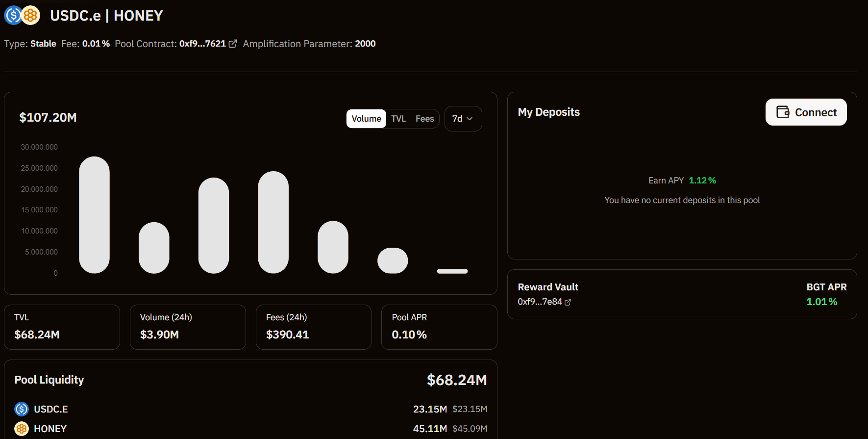Screen dimensions: 868x439
Task: Click the USDC.e token icon in header
Action: point(13,16)
